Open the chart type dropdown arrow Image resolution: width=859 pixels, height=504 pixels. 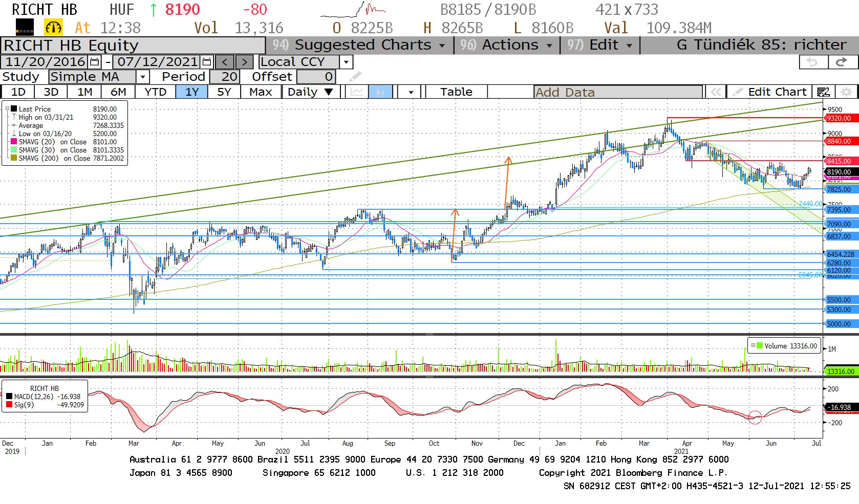point(411,92)
